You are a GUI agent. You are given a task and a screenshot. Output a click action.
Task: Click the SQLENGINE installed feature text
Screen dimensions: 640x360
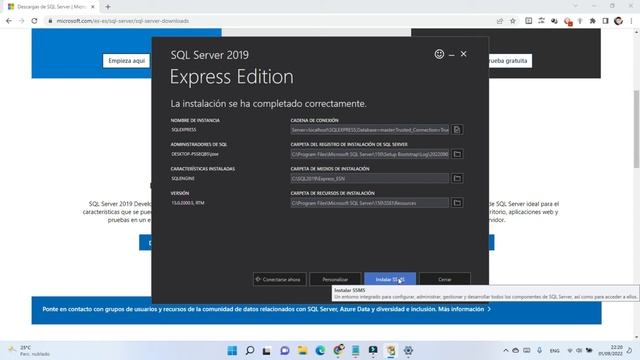(183, 178)
